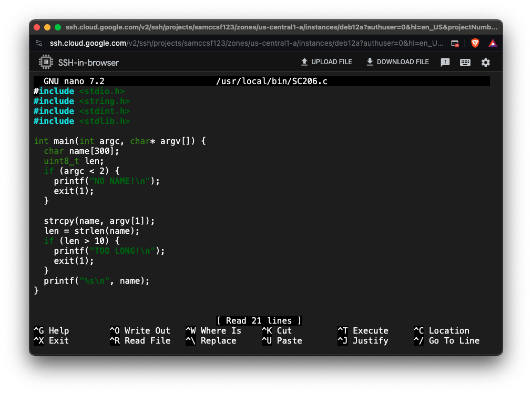
Task: Click the URL address bar field
Action: pyautogui.click(x=246, y=43)
